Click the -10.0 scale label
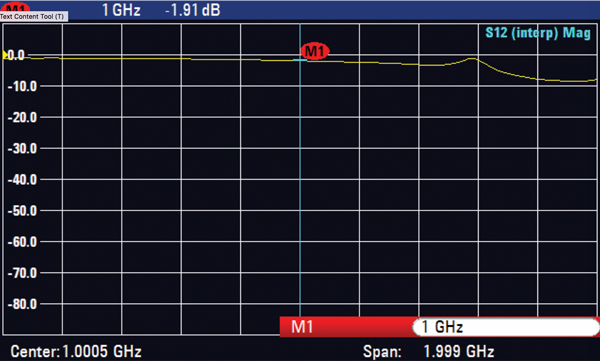This screenshot has height=361, width=600. coord(23,86)
